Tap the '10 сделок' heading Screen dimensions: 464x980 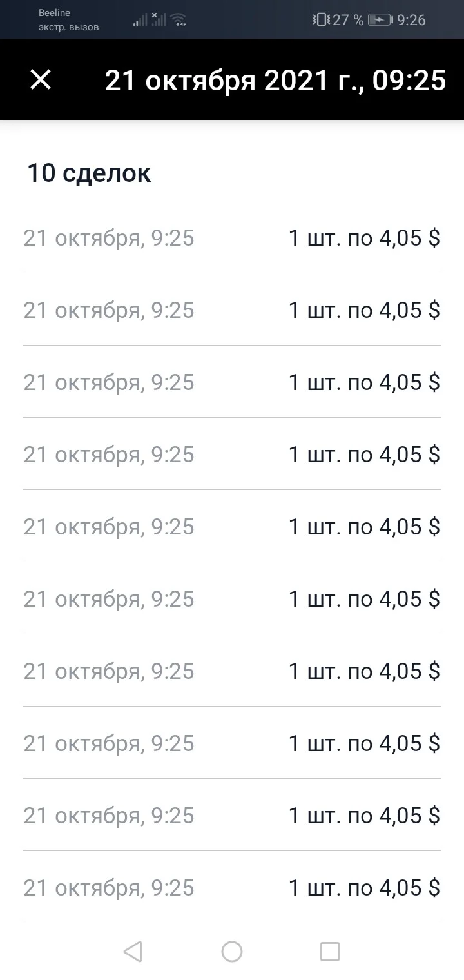click(89, 173)
